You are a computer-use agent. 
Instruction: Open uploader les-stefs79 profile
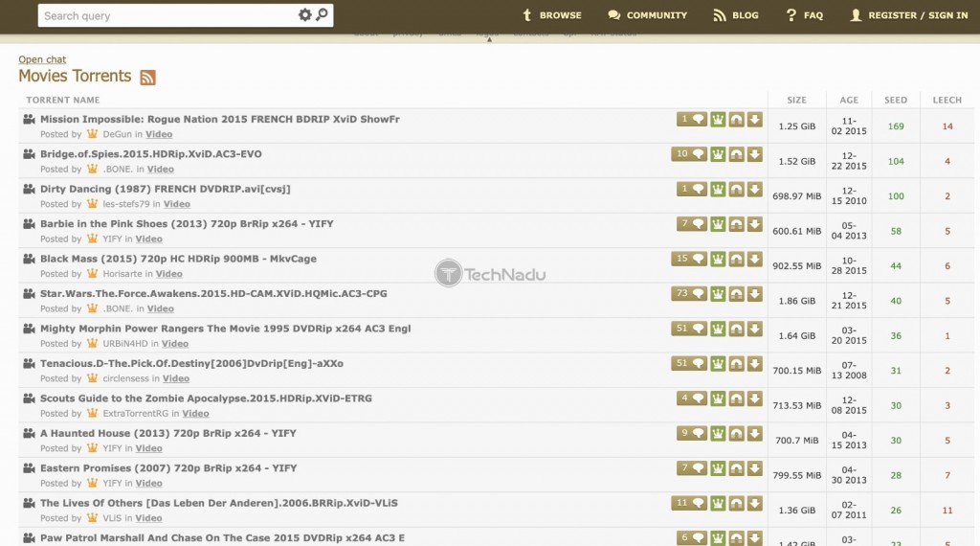pos(125,205)
